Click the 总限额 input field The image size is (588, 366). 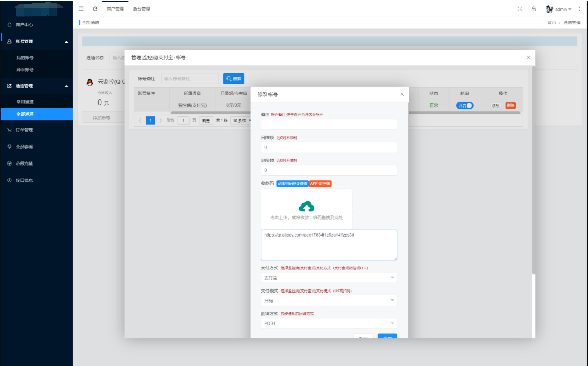coord(329,170)
